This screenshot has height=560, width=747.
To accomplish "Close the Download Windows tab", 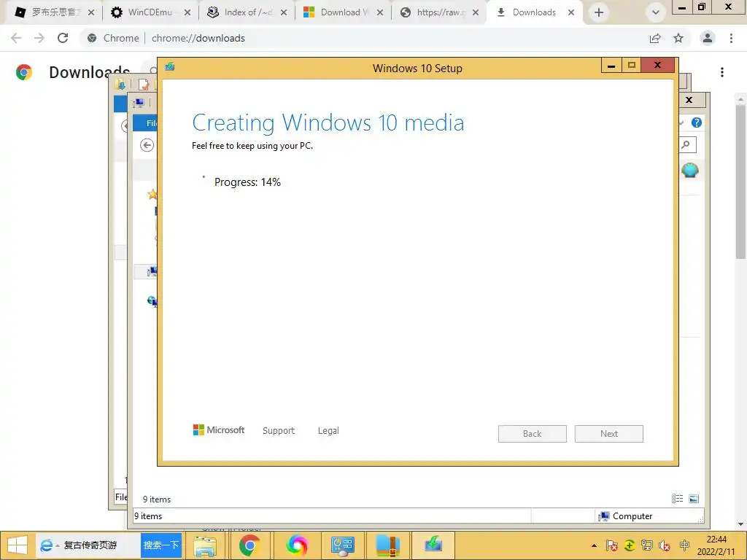I will tap(380, 12).
